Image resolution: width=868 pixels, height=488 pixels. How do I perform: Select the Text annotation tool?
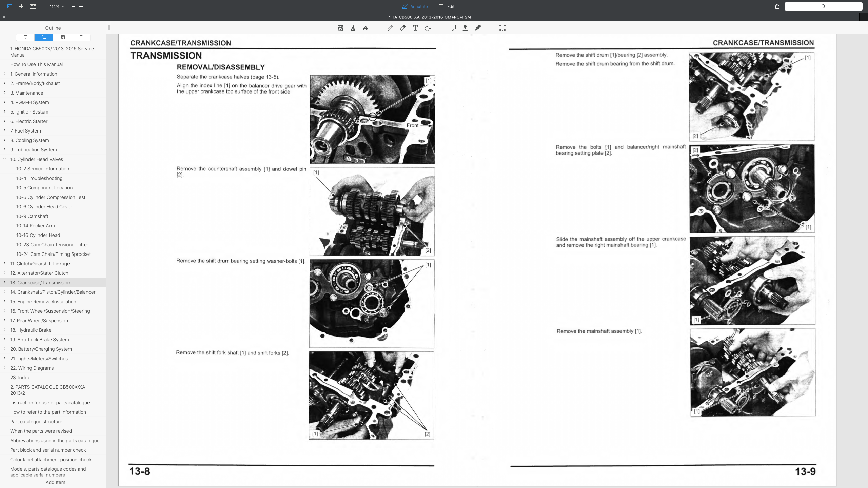[x=415, y=28]
